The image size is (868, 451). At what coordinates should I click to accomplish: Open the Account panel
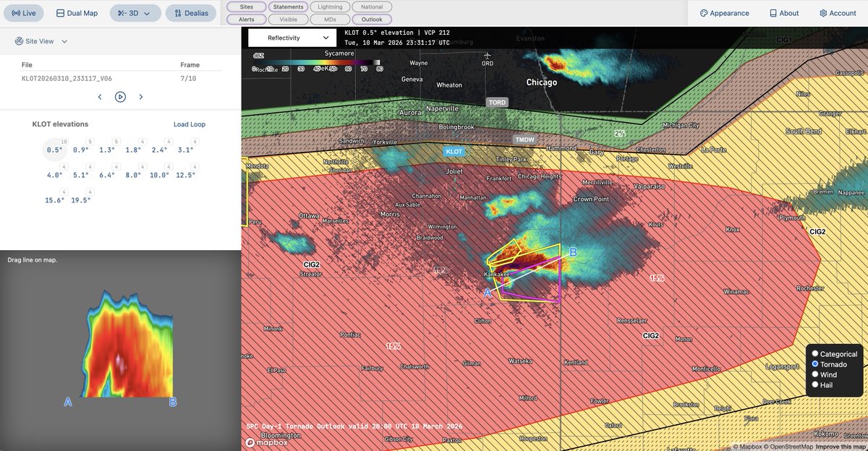click(x=837, y=12)
